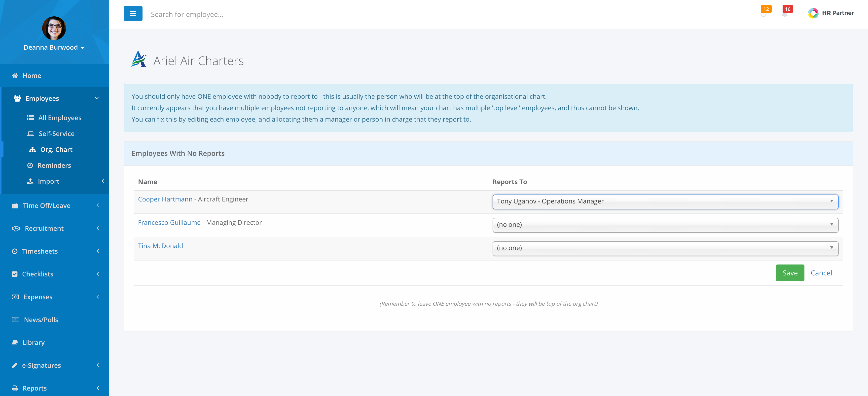Click the Cooper Hartmann employee link
Viewport: 868px width, 396px height.
click(165, 199)
